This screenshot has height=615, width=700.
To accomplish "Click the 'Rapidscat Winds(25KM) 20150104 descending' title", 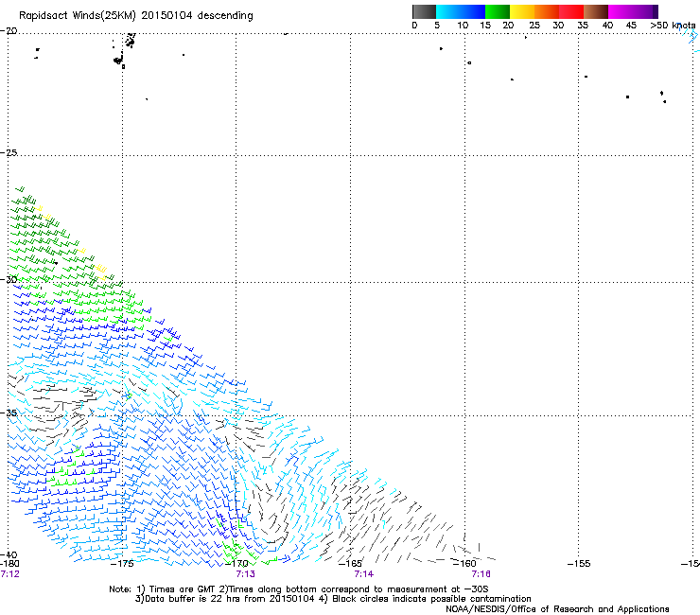I will 135,16.
